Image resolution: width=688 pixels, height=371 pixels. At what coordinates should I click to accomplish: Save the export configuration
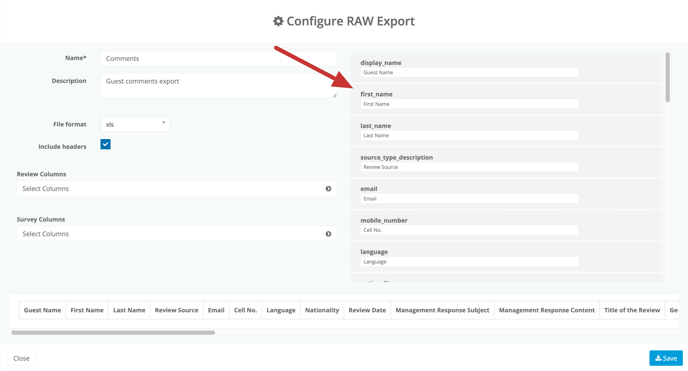click(x=666, y=358)
